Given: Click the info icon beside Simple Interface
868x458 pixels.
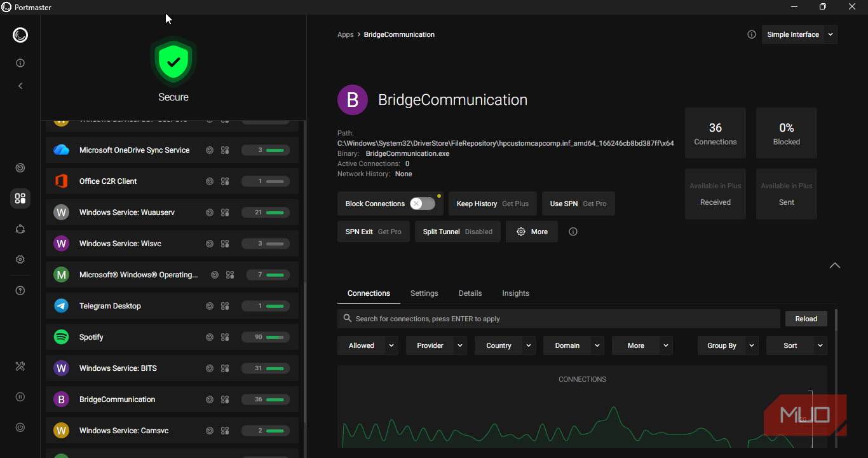Looking at the screenshot, I should point(752,34).
